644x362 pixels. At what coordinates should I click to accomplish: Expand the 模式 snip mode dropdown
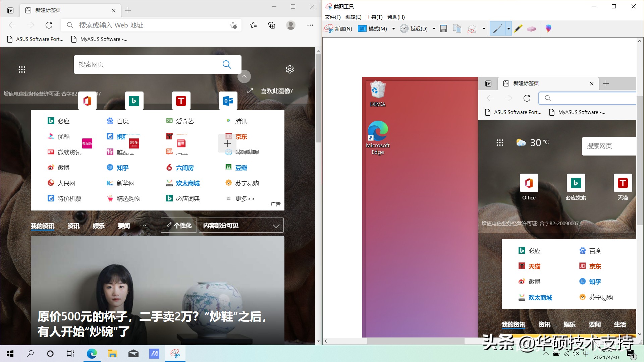coord(393,28)
